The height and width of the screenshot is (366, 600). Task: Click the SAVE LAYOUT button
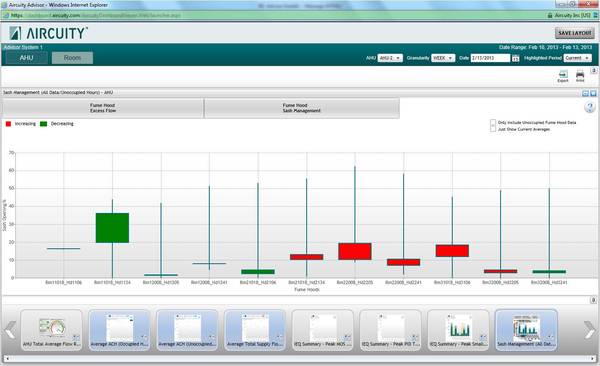[x=575, y=33]
